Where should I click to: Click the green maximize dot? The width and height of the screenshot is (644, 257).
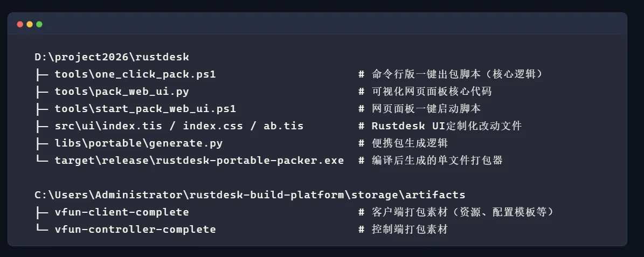tap(39, 24)
